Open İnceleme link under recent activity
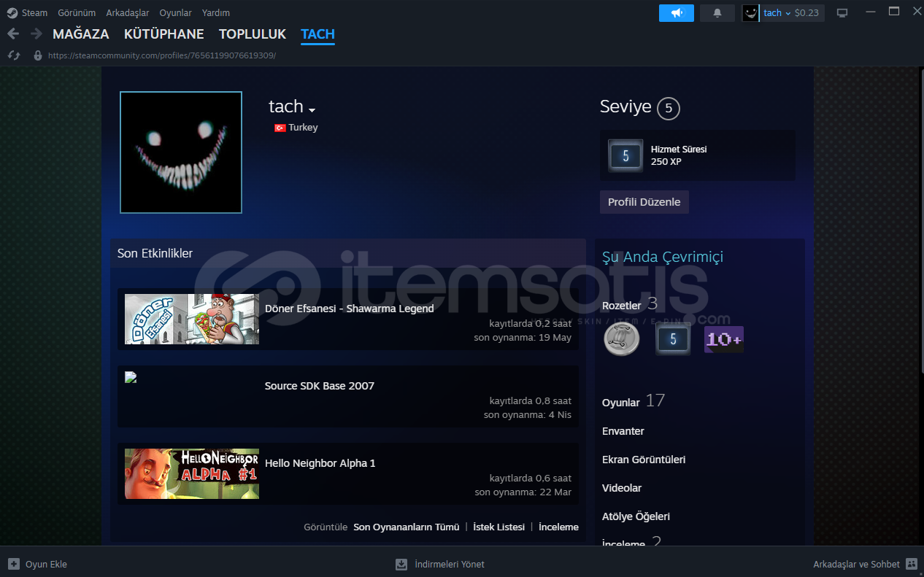The width and height of the screenshot is (924, 577). click(558, 527)
